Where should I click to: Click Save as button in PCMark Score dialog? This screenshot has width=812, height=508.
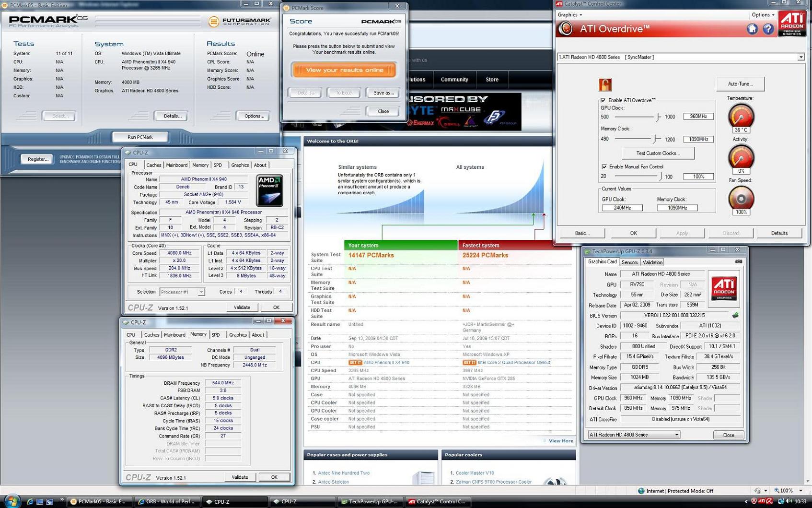point(383,93)
